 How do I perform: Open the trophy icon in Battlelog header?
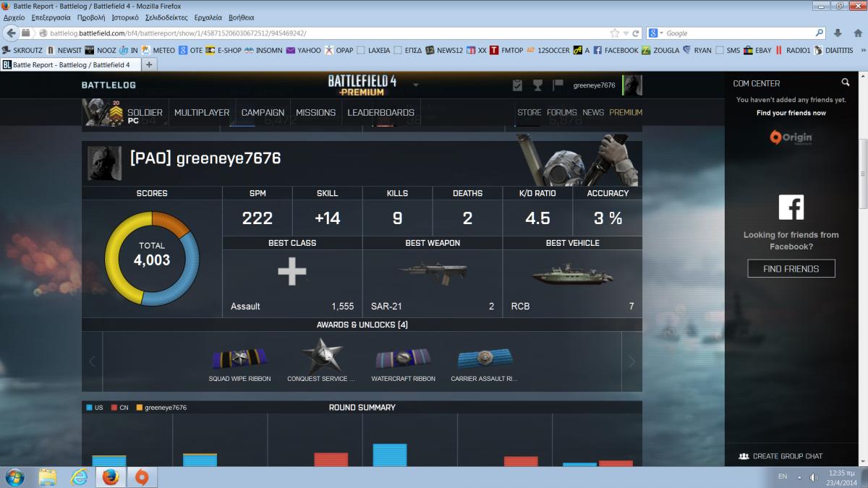pyautogui.click(x=537, y=85)
